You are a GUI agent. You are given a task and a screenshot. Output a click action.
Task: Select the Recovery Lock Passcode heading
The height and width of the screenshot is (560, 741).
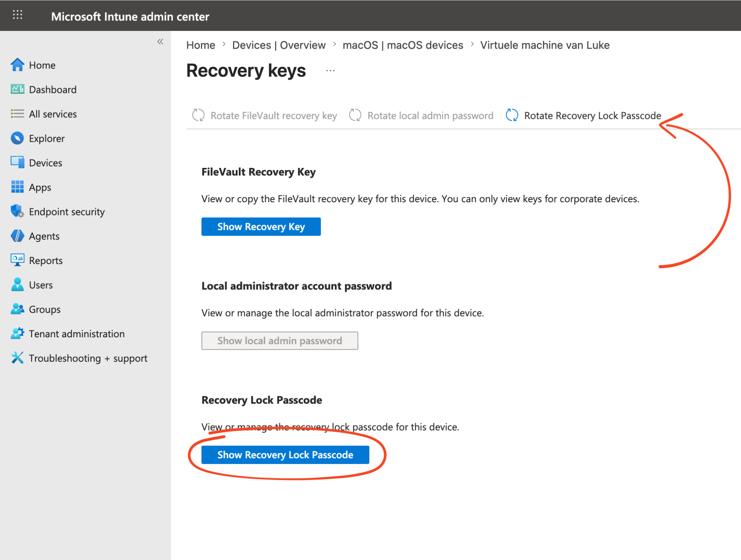(x=262, y=400)
